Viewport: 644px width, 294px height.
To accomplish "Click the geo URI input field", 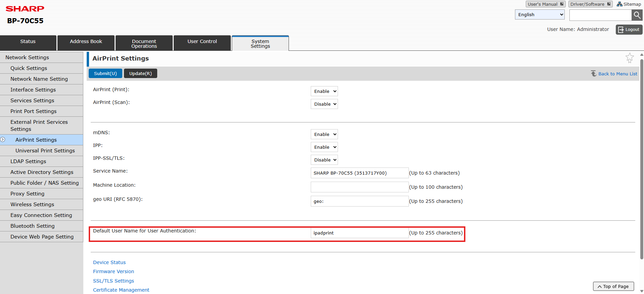I will [x=359, y=201].
